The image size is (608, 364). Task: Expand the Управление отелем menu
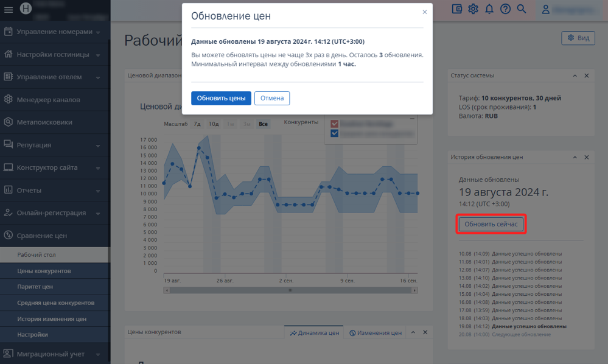tap(98, 77)
